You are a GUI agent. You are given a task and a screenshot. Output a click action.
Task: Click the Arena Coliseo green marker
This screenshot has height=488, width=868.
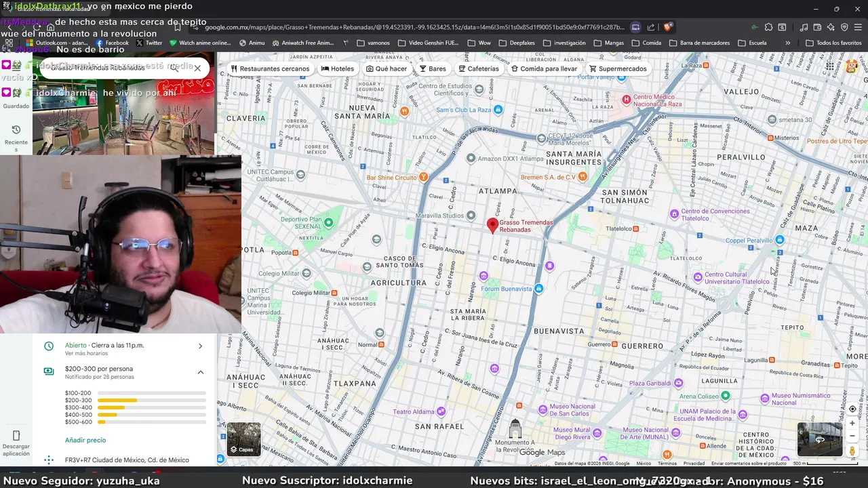pyautogui.click(x=726, y=396)
